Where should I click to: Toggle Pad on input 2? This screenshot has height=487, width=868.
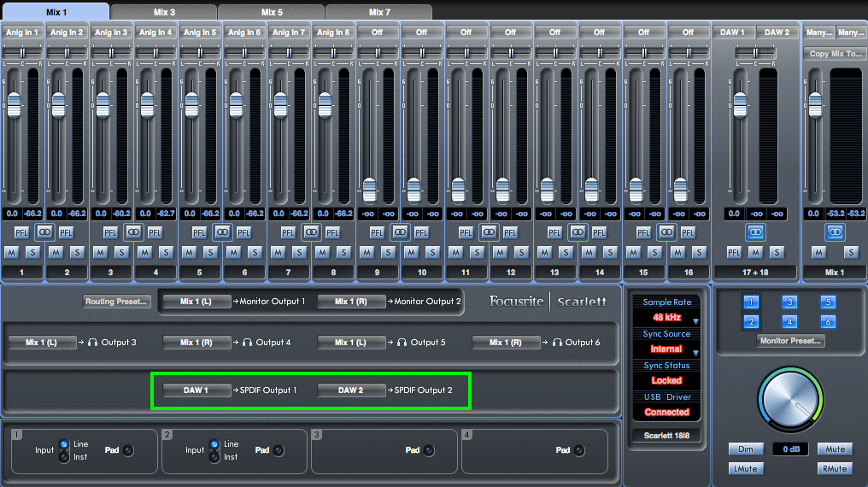(x=279, y=450)
